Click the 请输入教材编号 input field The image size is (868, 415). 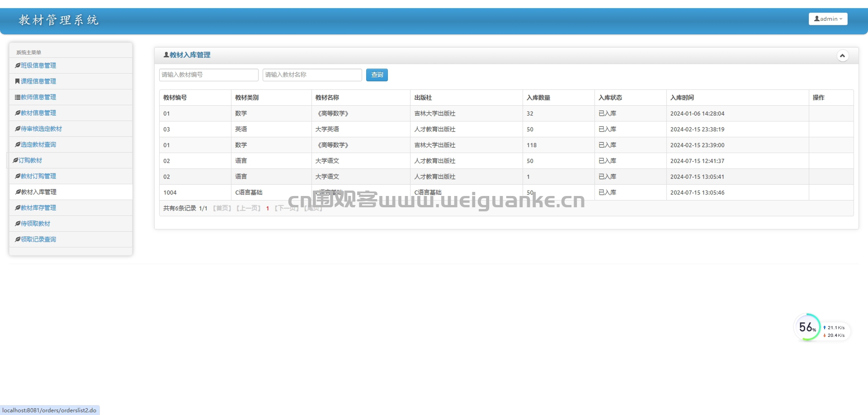point(209,75)
